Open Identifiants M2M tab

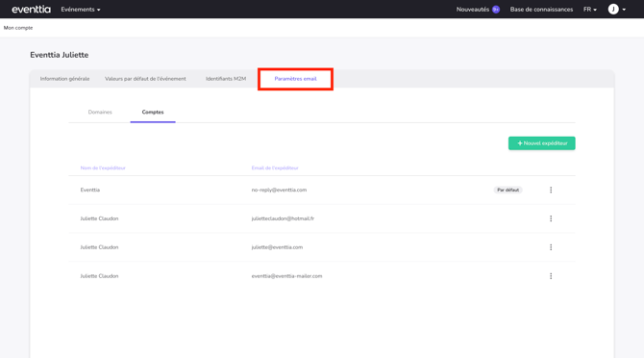coord(226,79)
